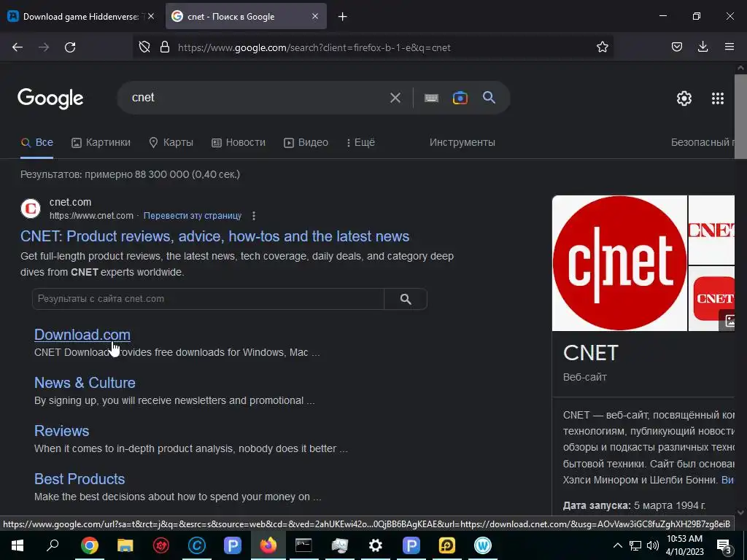This screenshot has height=560, width=747.
Task: Open Windows Settings gear on taskbar
Action: (376, 545)
